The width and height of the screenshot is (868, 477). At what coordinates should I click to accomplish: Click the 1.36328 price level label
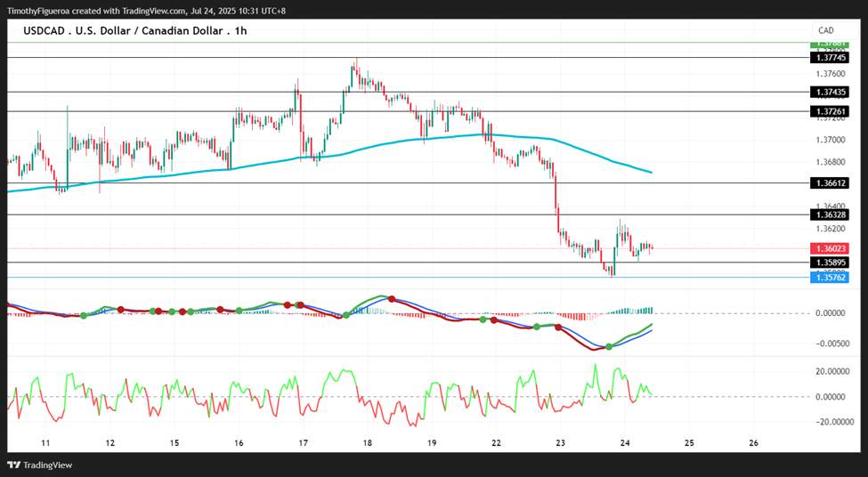tap(828, 214)
